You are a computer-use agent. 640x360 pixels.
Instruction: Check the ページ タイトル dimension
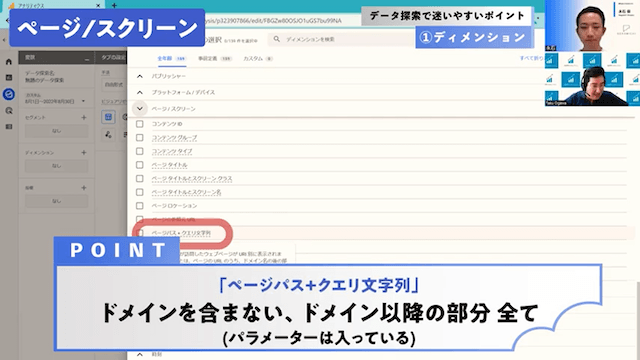point(140,165)
